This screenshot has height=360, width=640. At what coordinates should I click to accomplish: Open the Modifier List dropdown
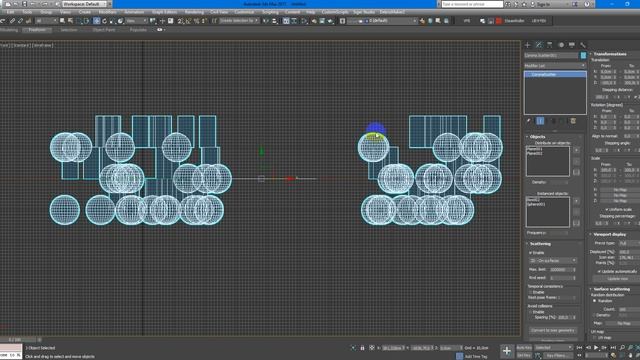(555, 66)
